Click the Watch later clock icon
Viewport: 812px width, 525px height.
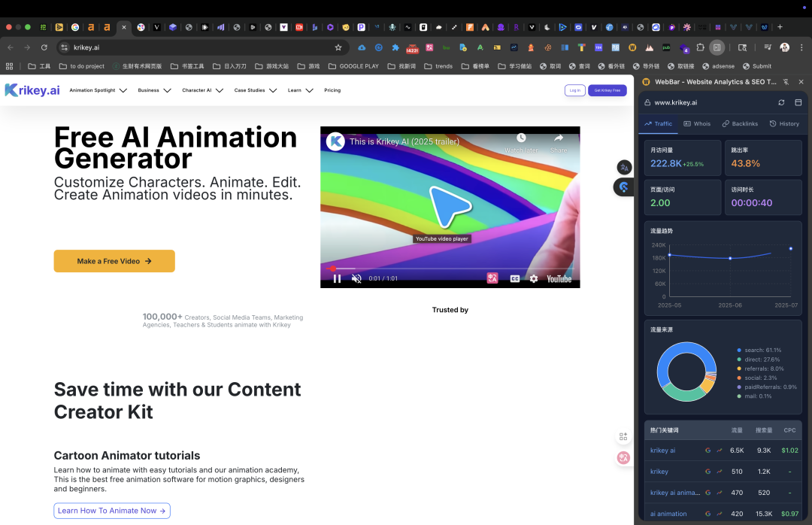tap(521, 138)
